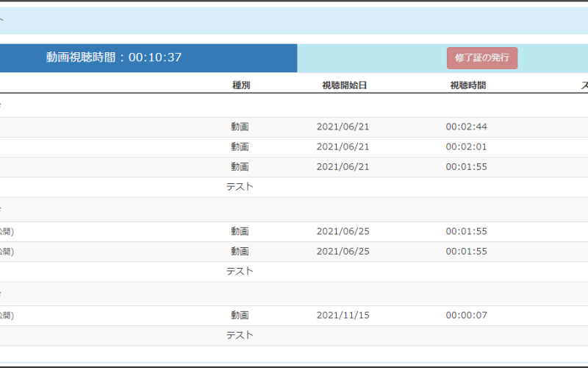Open the テスト row below the 2021/06/21 videos

coord(240,186)
